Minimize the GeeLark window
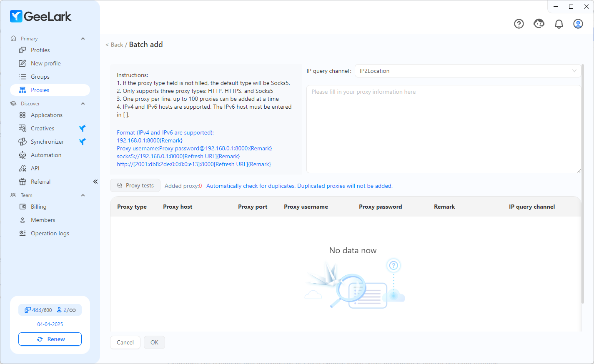594x364 pixels. [x=556, y=6]
